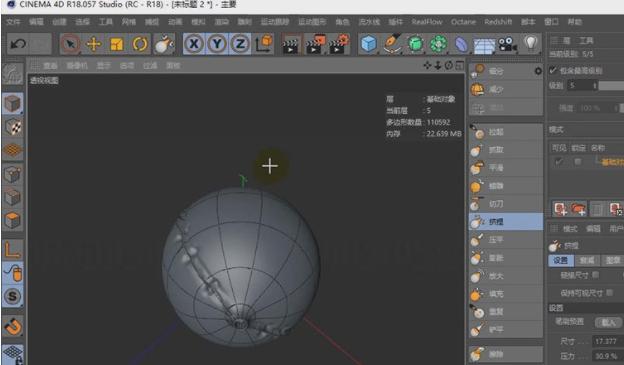Click Render Active View clapperboard icon
This screenshot has height=365, width=624.
291,44
